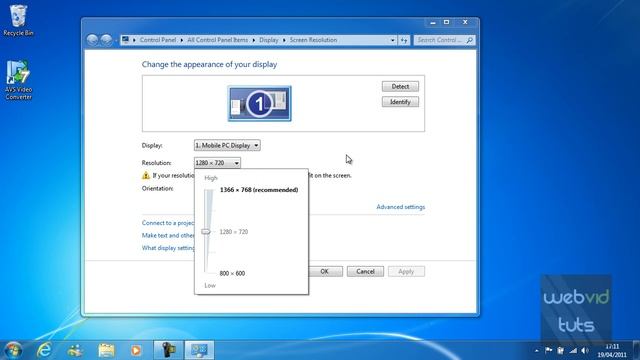Refresh the Control Panel address bar
Image resolution: width=640 pixels, height=360 pixels.
(x=404, y=40)
